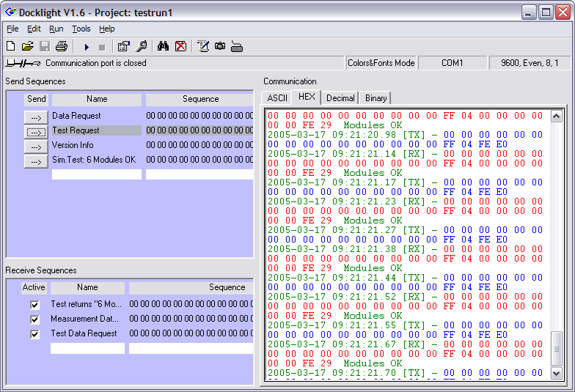Open the Help menu

point(107,29)
